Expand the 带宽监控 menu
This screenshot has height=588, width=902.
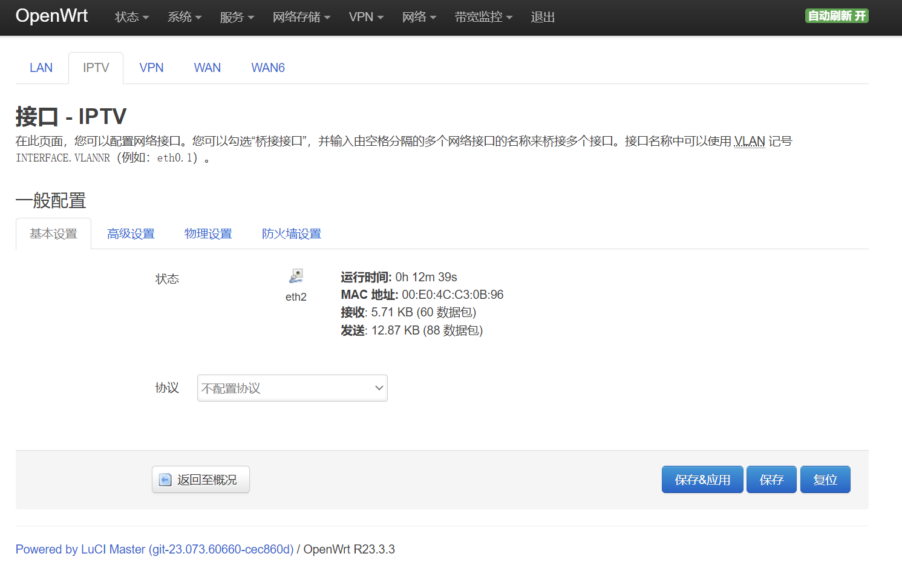point(483,17)
